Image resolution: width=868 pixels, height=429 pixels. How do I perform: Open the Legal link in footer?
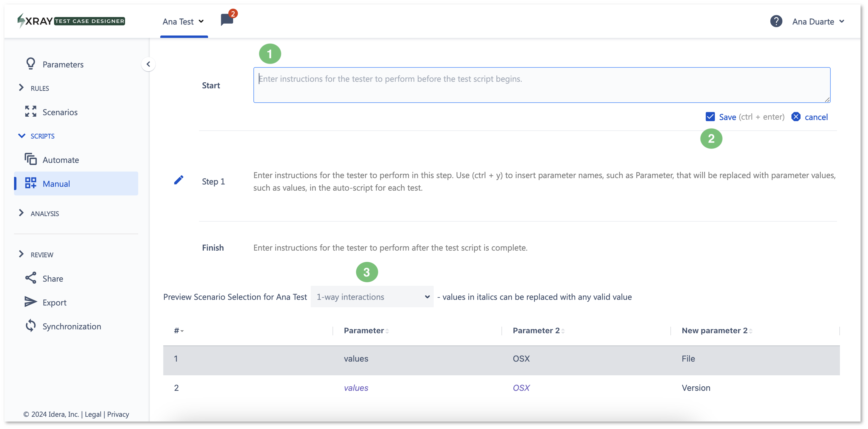[93, 414]
